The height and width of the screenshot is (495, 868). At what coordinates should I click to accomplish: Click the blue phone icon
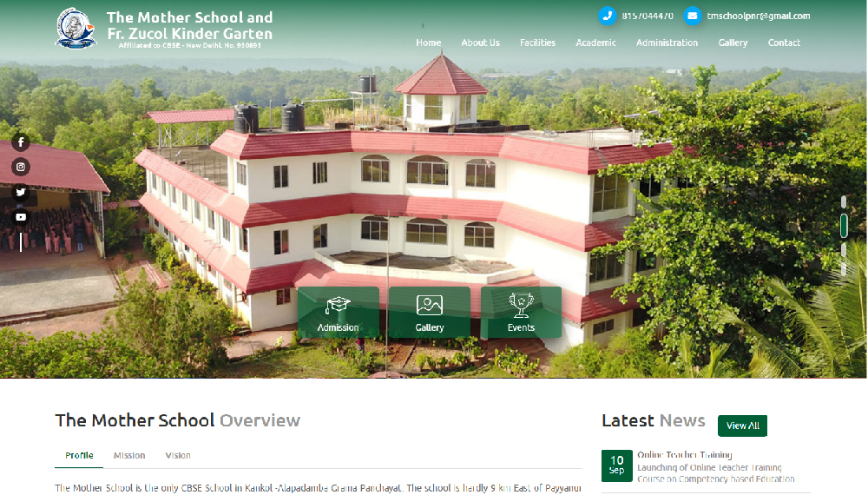pyautogui.click(x=608, y=16)
